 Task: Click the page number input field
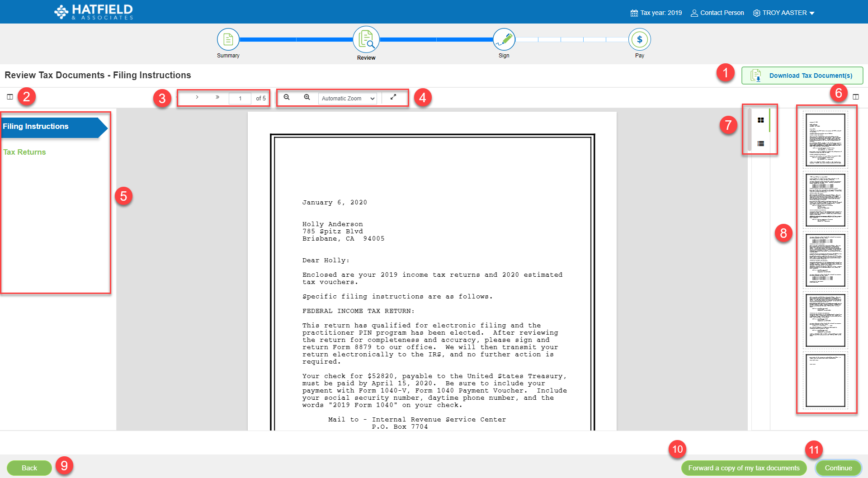[240, 98]
